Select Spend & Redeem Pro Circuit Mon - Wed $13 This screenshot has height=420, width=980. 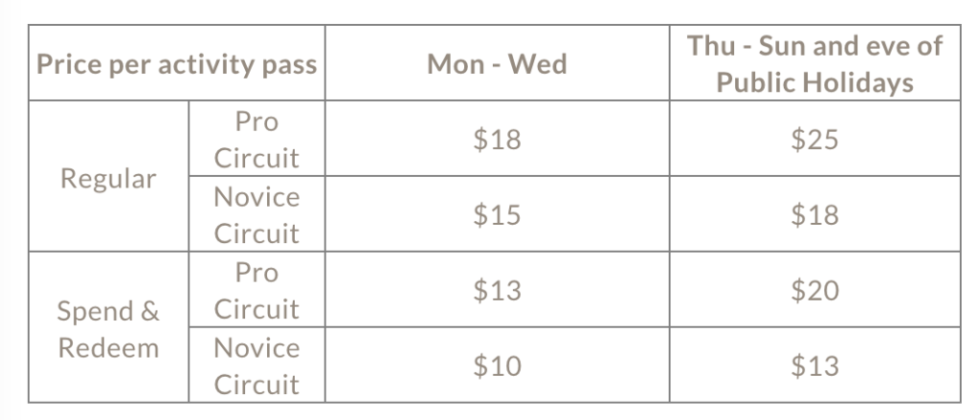497,291
